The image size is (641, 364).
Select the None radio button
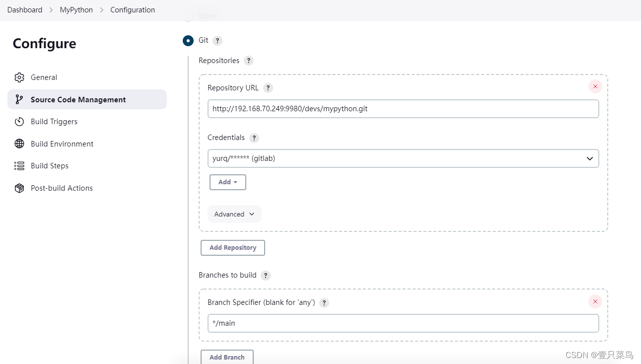[188, 16]
